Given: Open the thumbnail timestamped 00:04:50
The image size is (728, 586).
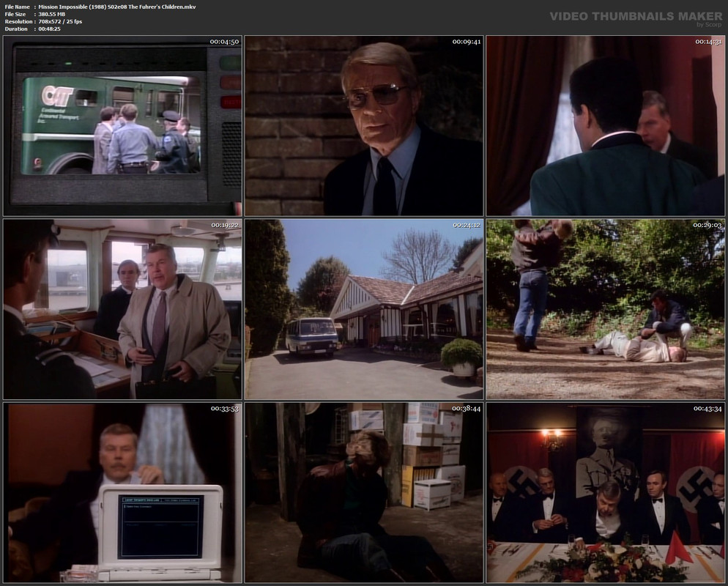Looking at the screenshot, I should 122,126.
